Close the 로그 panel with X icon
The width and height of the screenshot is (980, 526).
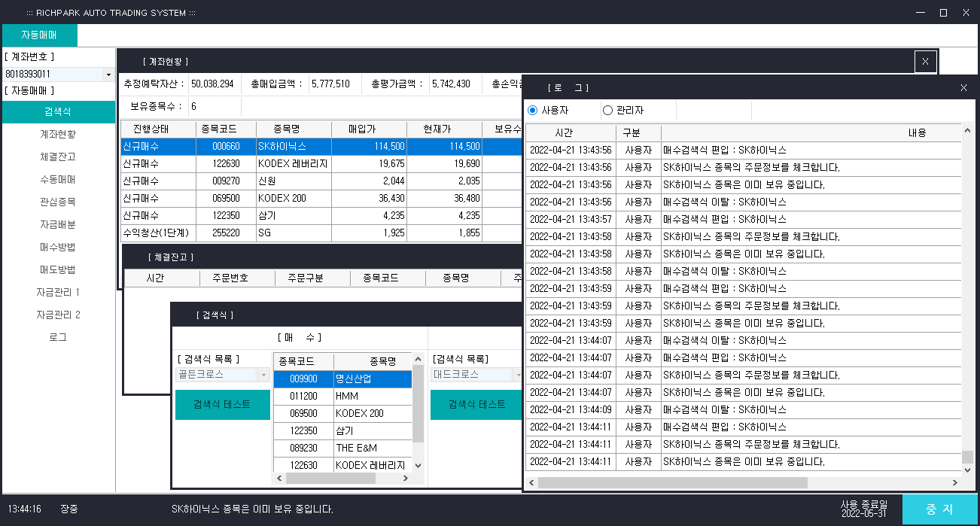pyautogui.click(x=963, y=88)
